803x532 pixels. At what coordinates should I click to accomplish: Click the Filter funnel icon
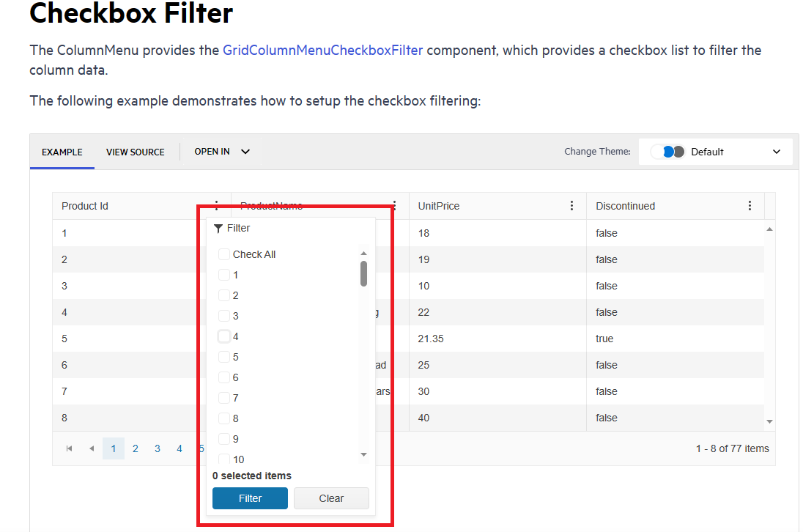coord(218,229)
